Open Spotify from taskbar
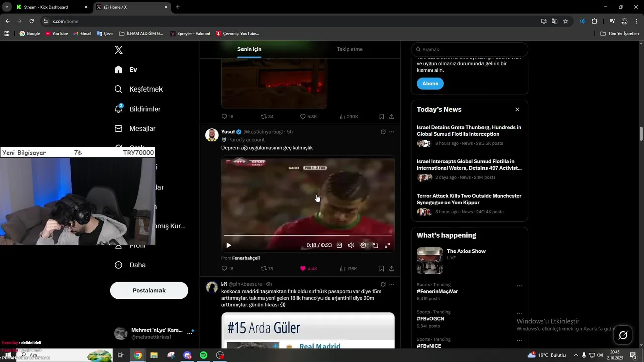The width and height of the screenshot is (644, 362). click(x=203, y=355)
